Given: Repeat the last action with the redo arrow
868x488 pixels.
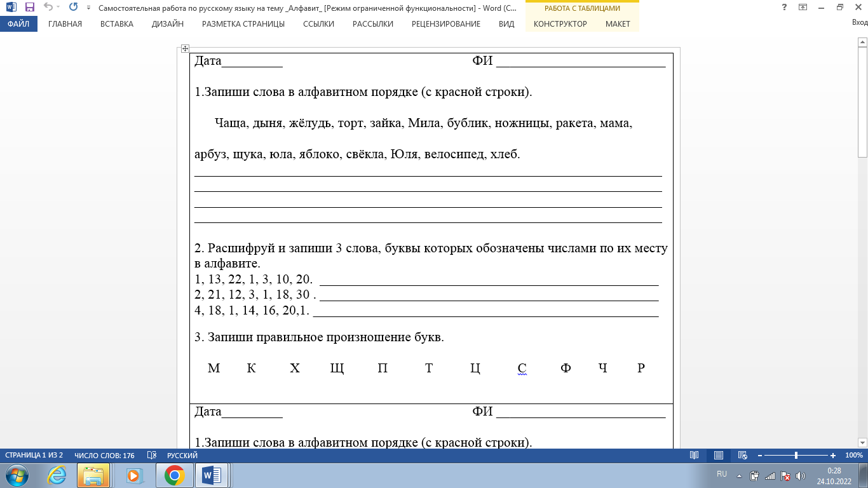Looking at the screenshot, I should tap(73, 8).
